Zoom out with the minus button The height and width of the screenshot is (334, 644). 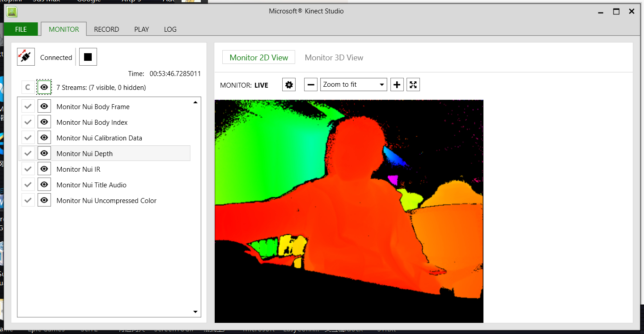(311, 85)
